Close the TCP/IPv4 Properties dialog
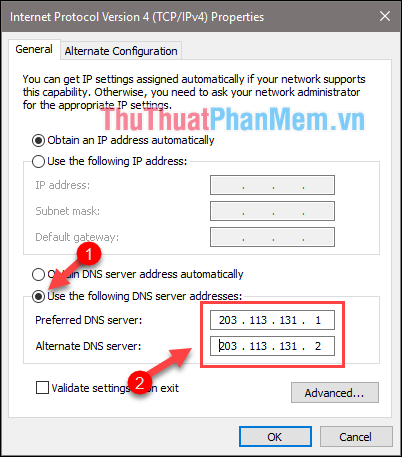 [x=385, y=16]
